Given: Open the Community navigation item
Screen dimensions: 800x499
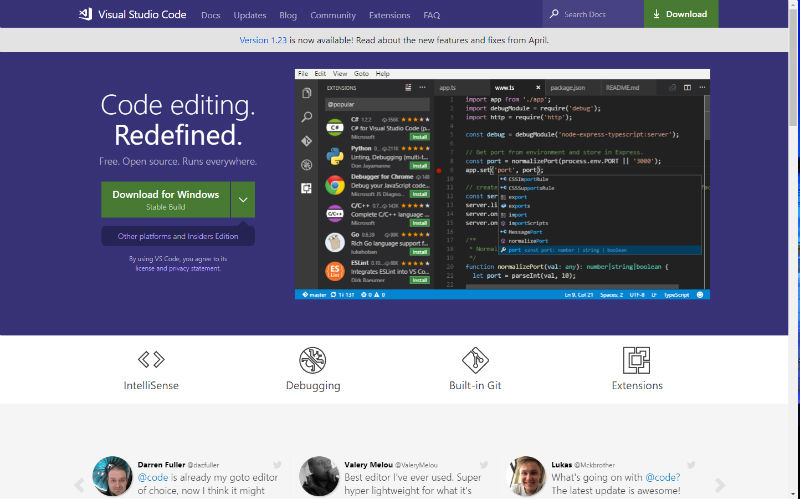Looking at the screenshot, I should 333,15.
